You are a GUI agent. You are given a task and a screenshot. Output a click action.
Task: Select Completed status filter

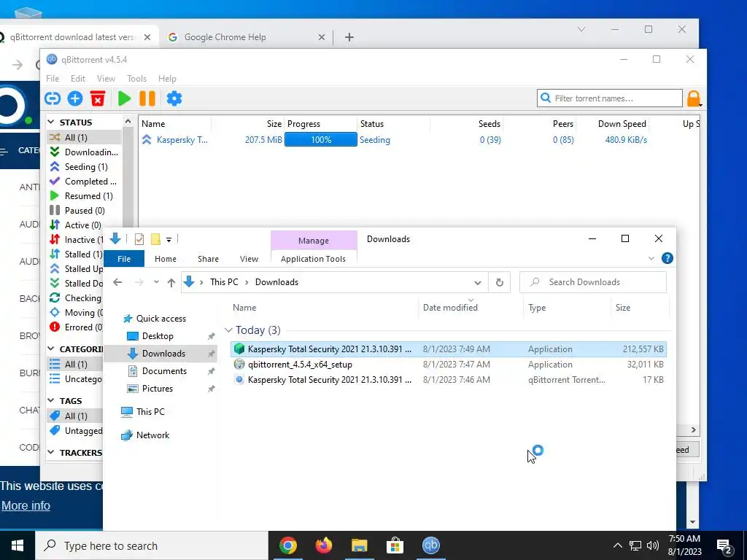pos(85,182)
